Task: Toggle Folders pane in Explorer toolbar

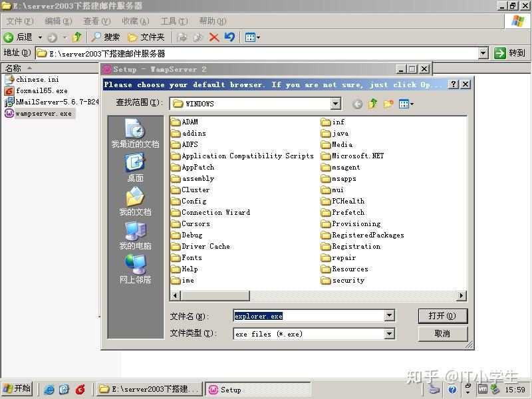Action: coord(146,37)
